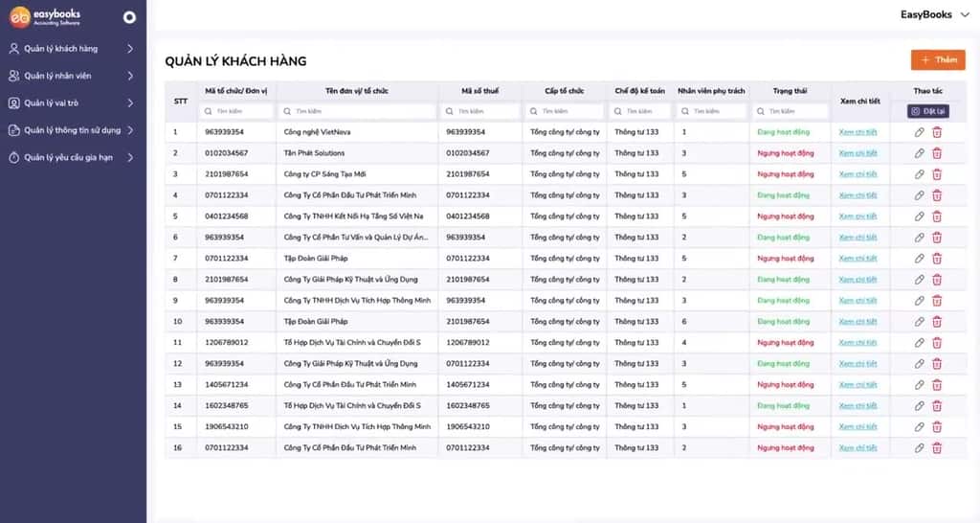Delete row 16 trash icon
Image resolution: width=980 pixels, height=523 pixels.
tap(937, 448)
